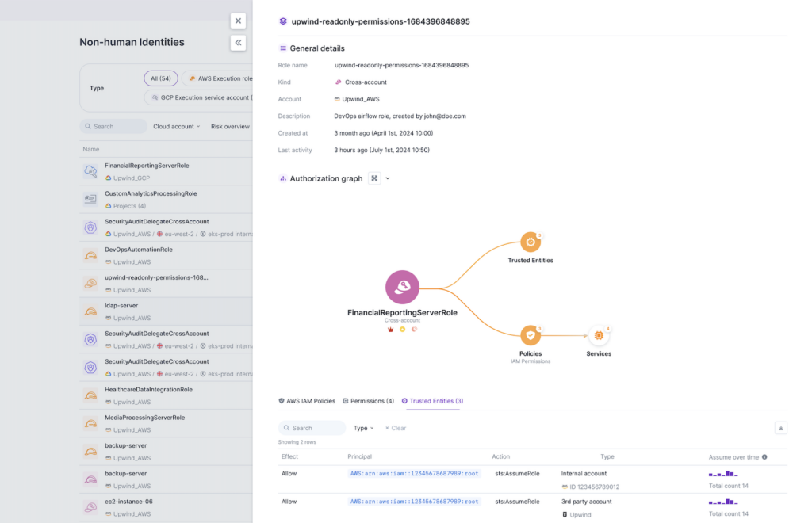The width and height of the screenshot is (812, 523).
Task: Toggle the AWS Execution role filter chip
Action: tap(220, 78)
